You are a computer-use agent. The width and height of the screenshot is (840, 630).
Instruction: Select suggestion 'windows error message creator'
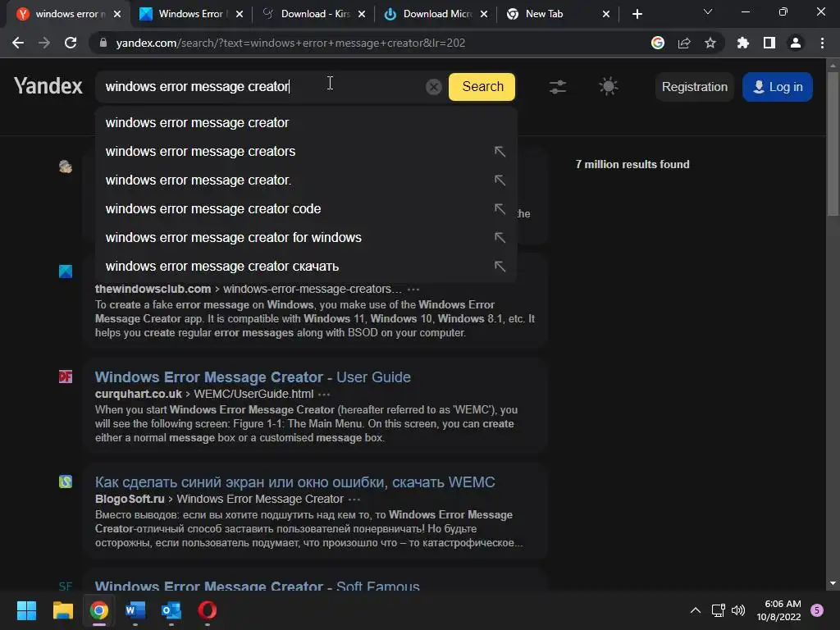tap(306, 123)
